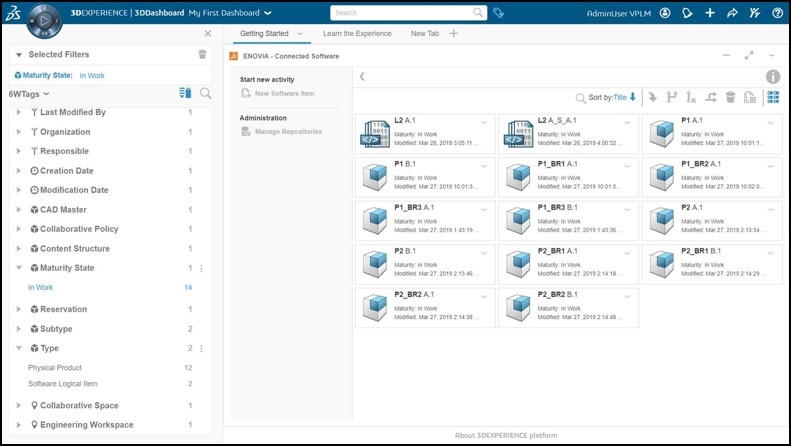791x446 pixels.
Task: Open the P1_BR1 A.1 card menu chevron
Action: tap(627, 166)
